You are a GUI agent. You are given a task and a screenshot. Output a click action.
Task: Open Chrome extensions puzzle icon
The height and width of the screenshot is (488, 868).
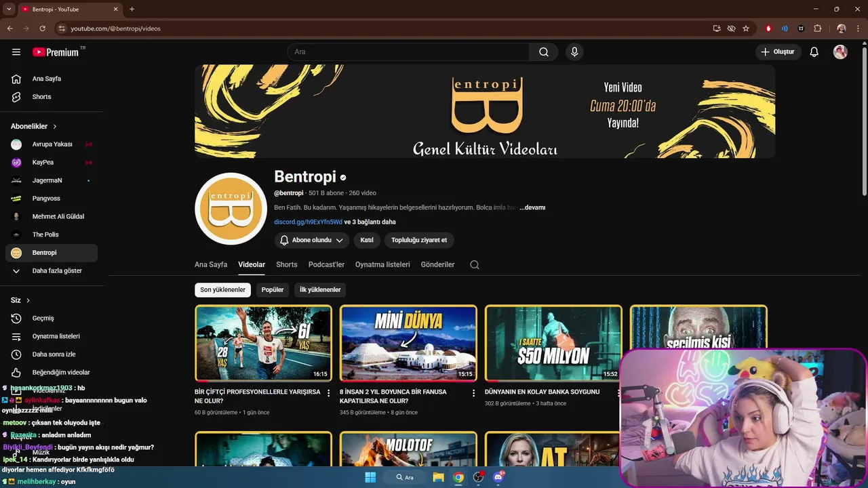click(x=818, y=28)
